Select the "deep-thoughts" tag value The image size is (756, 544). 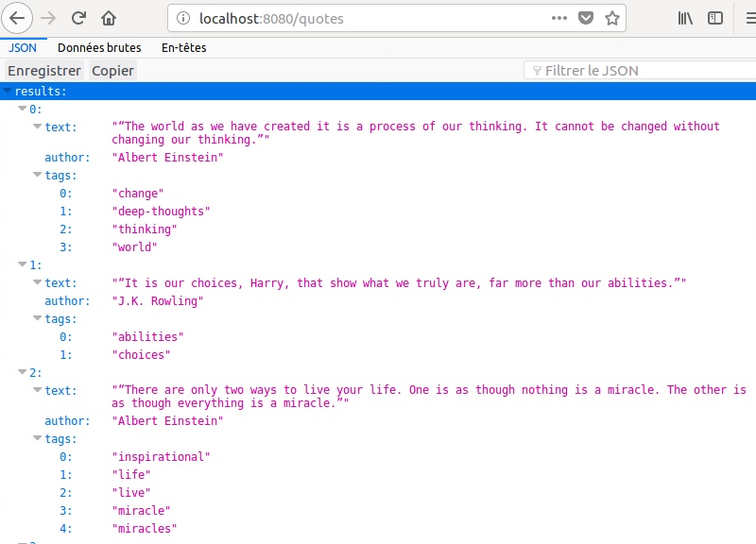coord(161,212)
